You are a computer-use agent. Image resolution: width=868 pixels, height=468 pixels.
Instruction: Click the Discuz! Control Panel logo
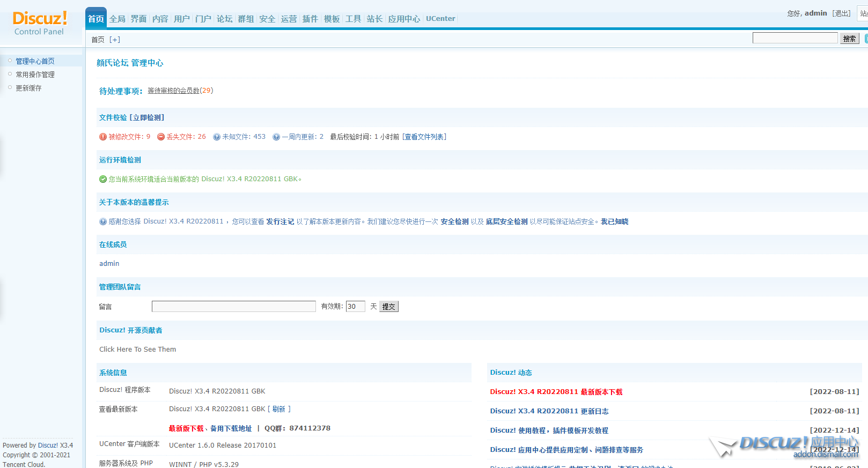[x=40, y=23]
